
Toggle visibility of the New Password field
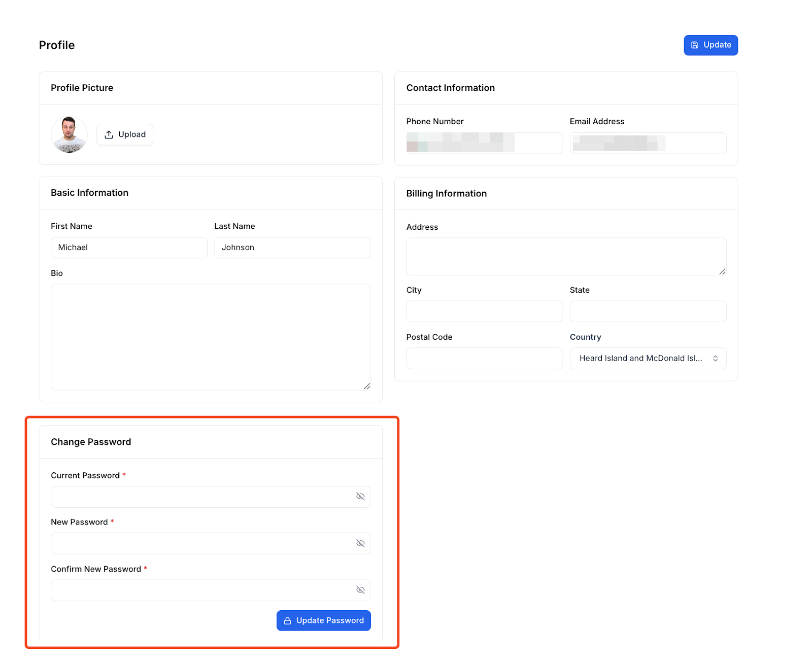coord(361,543)
